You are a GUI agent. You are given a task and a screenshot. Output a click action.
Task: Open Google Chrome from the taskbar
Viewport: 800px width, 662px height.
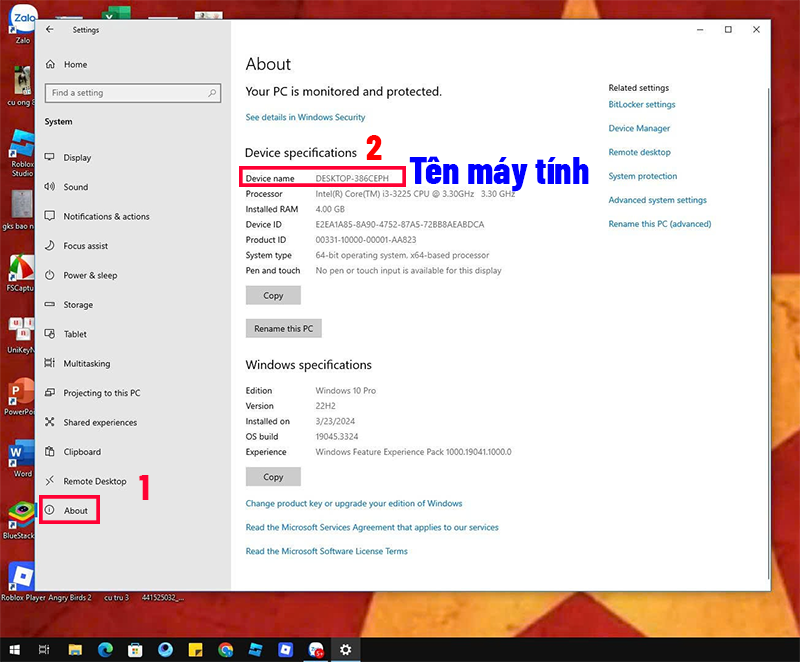226,649
